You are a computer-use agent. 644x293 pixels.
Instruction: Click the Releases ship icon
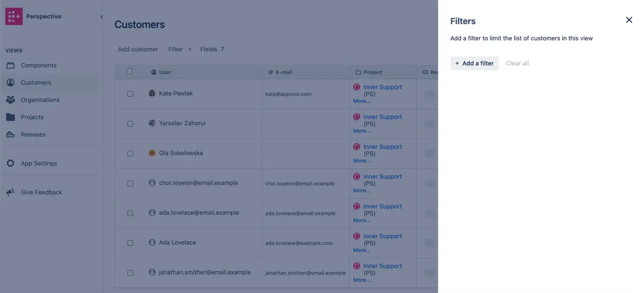(10, 134)
